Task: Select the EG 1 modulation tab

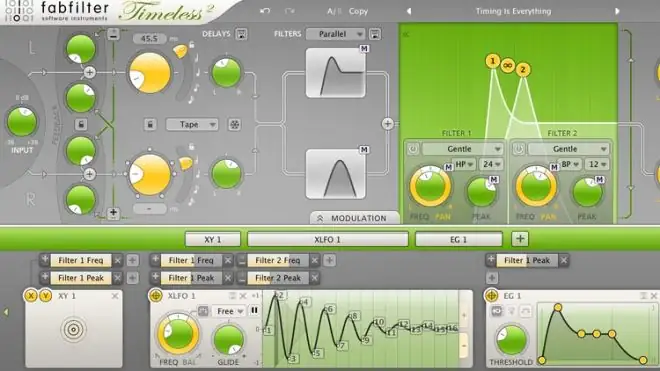Action: click(459, 239)
